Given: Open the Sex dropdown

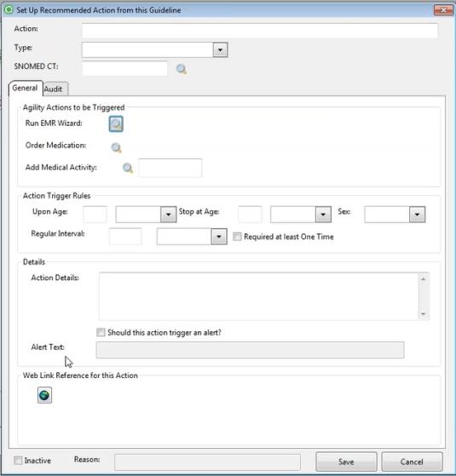Looking at the screenshot, I should point(417,215).
